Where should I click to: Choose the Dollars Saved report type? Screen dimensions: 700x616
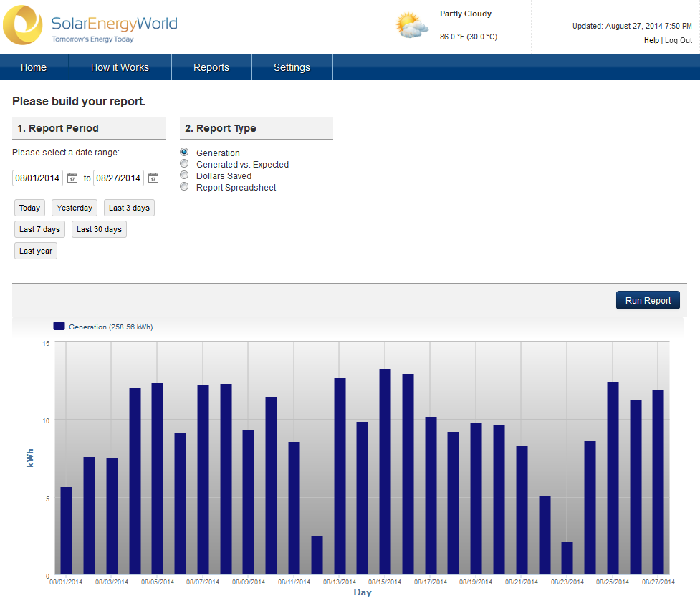coord(184,175)
